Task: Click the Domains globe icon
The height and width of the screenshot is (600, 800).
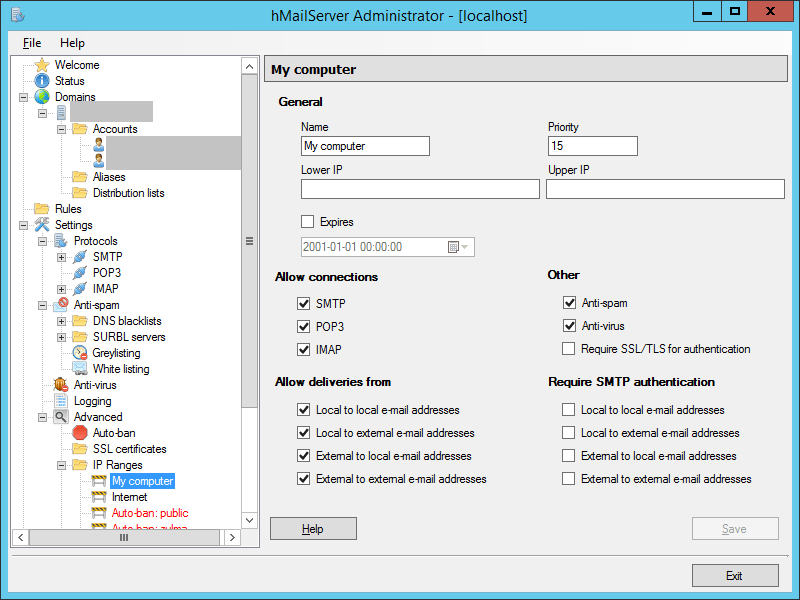Action: pyautogui.click(x=42, y=97)
